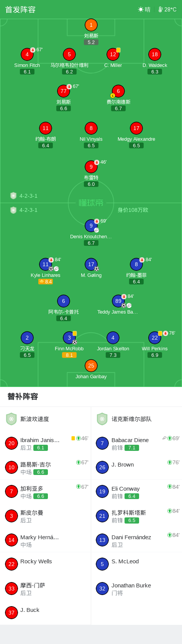Select C. Miller's number 12 badge
This screenshot has height=644, width=182.
113,54
